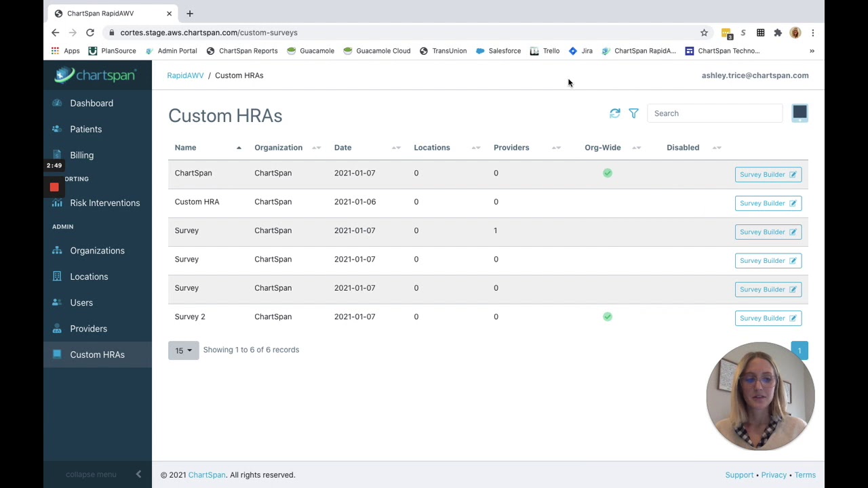Open the TransUnion bookmark
This screenshot has width=868, height=488.
click(x=443, y=51)
